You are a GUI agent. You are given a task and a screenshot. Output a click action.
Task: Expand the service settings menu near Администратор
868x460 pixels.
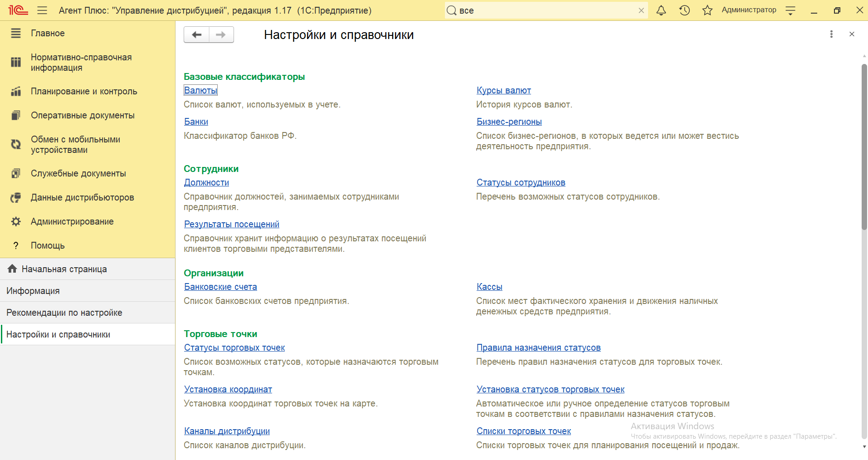790,11
